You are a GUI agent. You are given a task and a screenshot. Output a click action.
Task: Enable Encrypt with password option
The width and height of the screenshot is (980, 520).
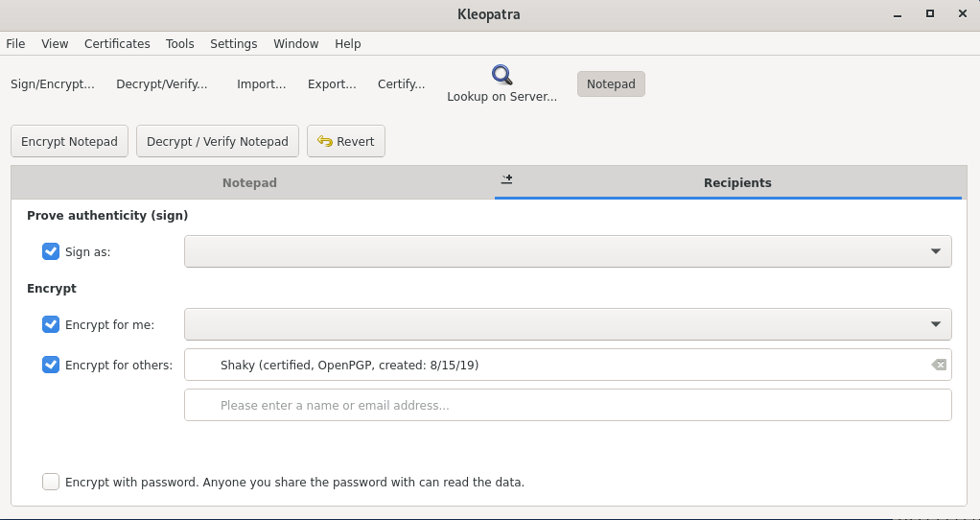pyautogui.click(x=51, y=482)
